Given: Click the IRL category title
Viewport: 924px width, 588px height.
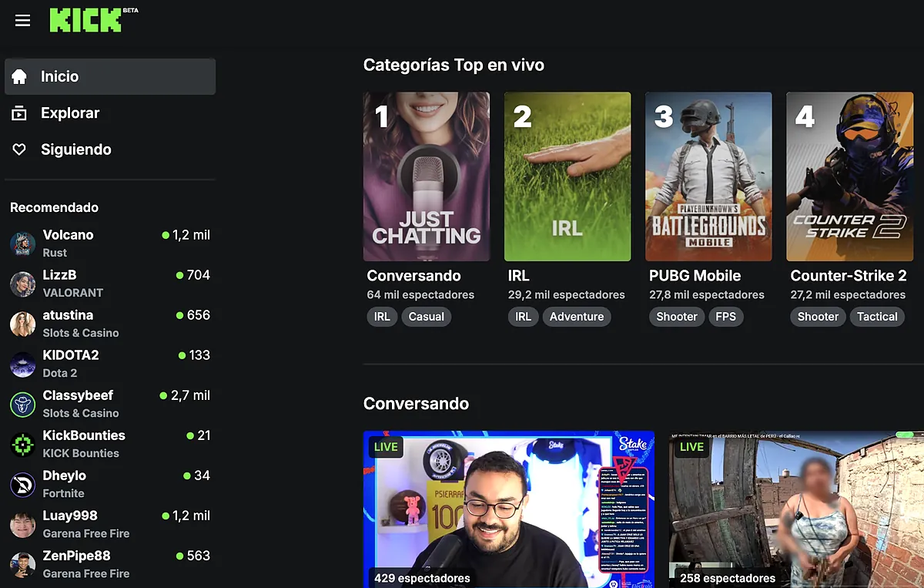Looking at the screenshot, I should click(519, 276).
